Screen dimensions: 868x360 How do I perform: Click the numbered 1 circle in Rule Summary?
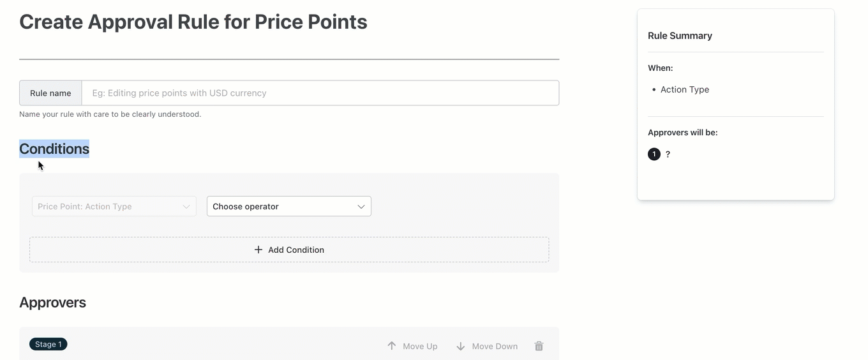pyautogui.click(x=654, y=154)
